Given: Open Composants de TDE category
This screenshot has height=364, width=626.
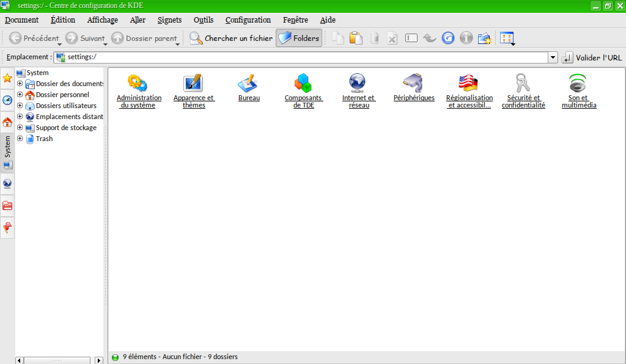Looking at the screenshot, I should point(303,91).
